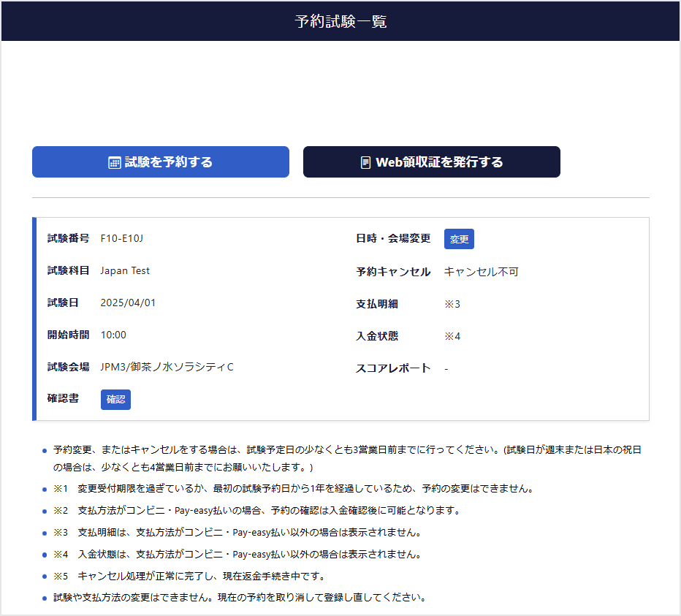
Task: Click 変更 to change date and venue
Action: pos(459,238)
